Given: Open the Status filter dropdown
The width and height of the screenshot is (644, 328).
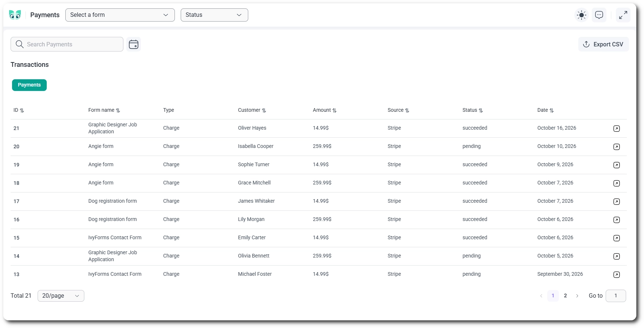Looking at the screenshot, I should tap(214, 15).
